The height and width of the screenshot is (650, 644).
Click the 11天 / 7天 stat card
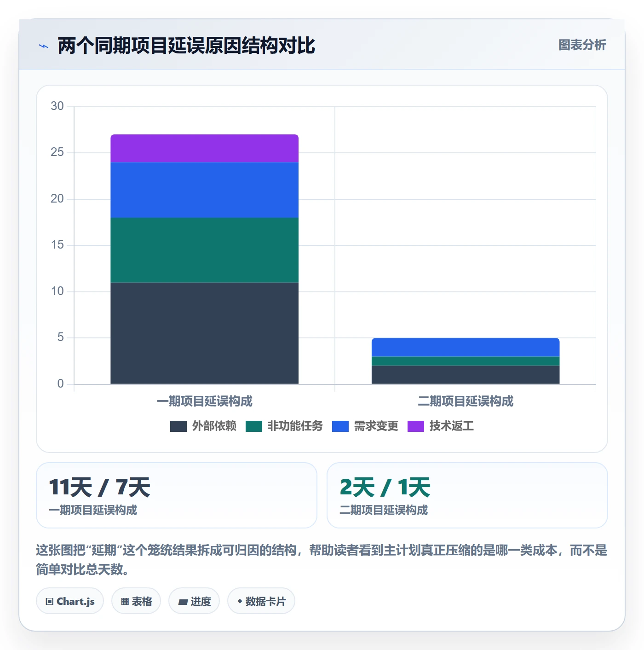tap(177, 495)
